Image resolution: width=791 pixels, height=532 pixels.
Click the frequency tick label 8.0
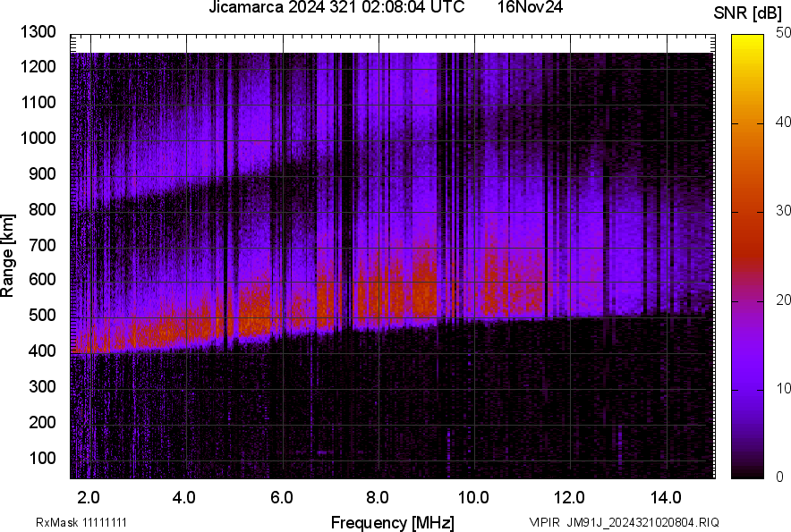click(378, 498)
